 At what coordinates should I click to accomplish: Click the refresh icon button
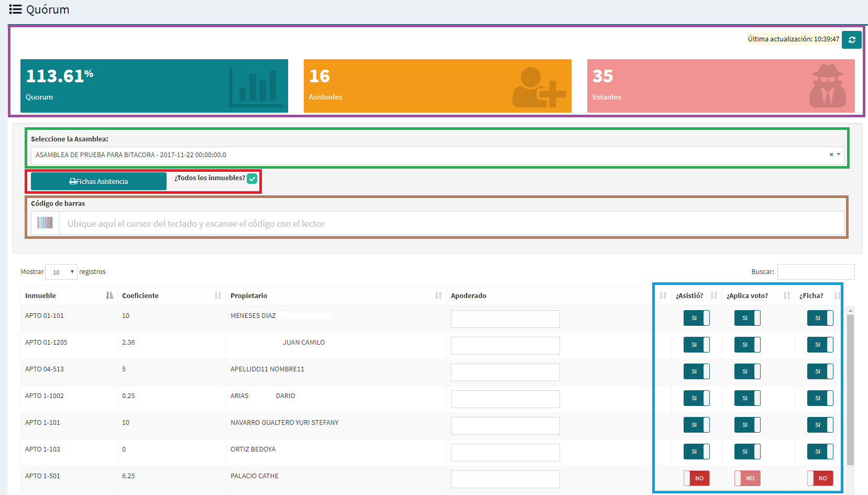pos(851,40)
